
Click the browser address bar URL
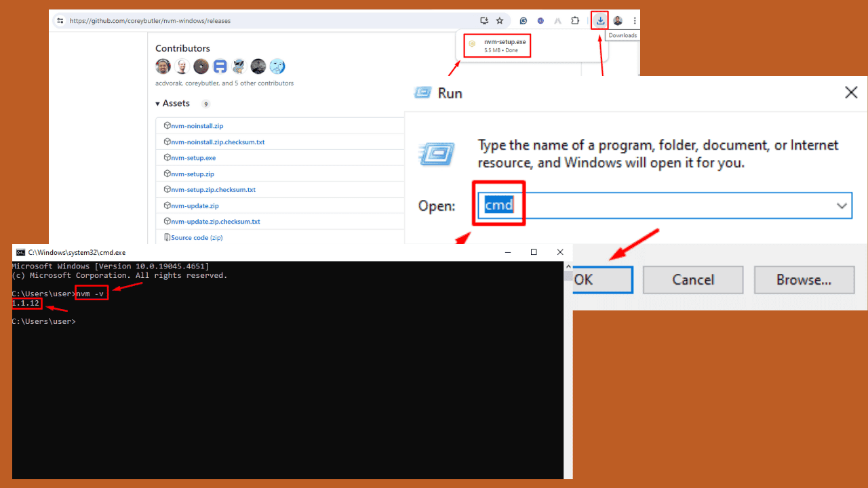coord(150,21)
